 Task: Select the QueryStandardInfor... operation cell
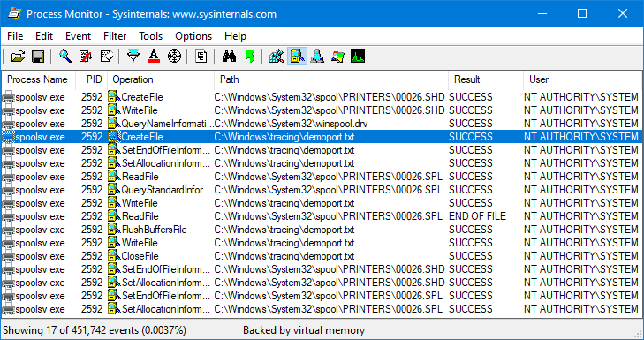(x=166, y=190)
